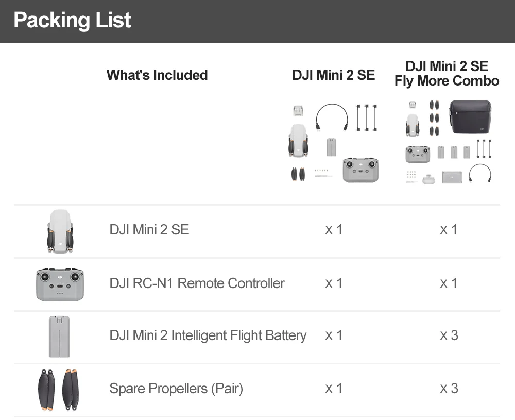Click the remote controller in standard package image
The width and height of the screenshot is (515, 420).
(x=361, y=170)
